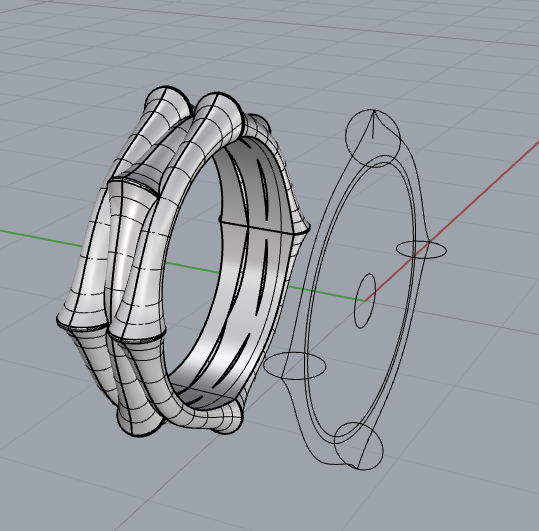Click the green Y-axis line left of ring

[41, 238]
